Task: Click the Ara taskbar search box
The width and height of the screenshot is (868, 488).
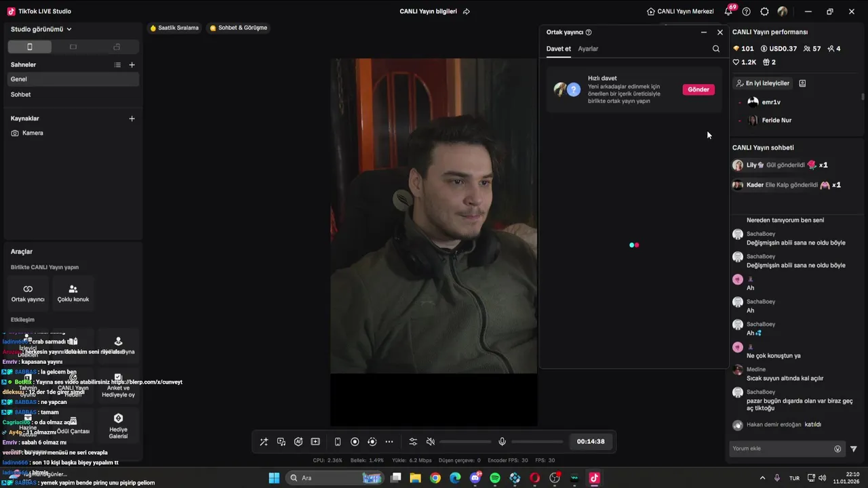Action: coord(336,478)
